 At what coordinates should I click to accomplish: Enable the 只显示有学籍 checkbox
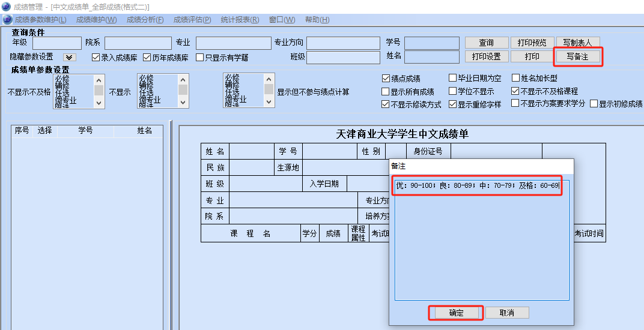pyautogui.click(x=200, y=58)
